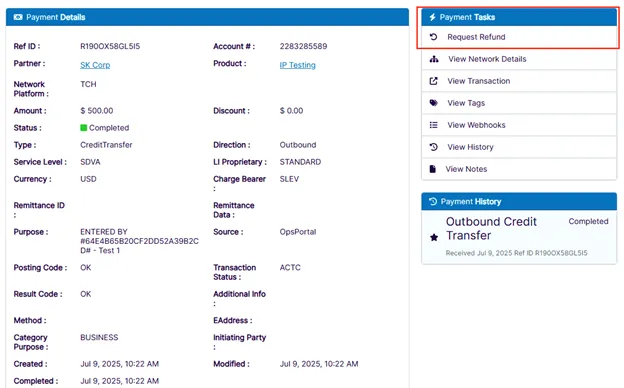Click the Outbound Credit Transfer history entry

[x=519, y=237]
